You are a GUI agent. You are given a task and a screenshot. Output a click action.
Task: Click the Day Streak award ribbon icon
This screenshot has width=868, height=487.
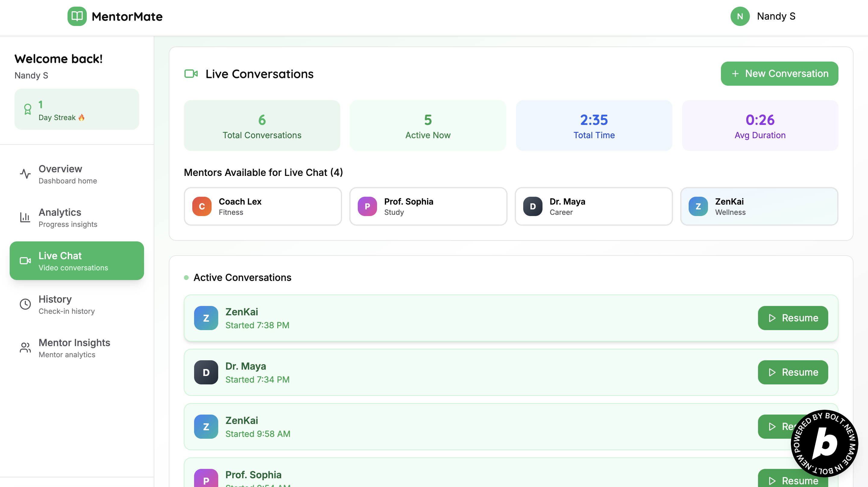pyautogui.click(x=28, y=109)
